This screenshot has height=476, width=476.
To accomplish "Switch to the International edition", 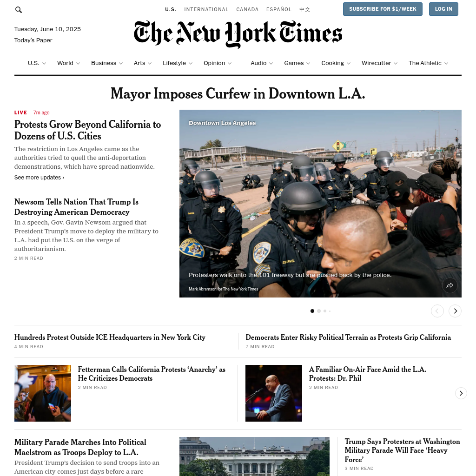I will click(x=206, y=9).
